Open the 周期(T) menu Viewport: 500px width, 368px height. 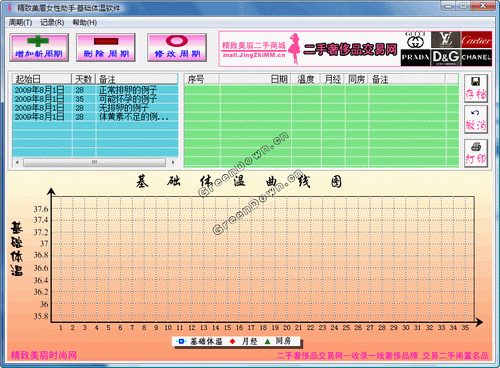coord(21,22)
